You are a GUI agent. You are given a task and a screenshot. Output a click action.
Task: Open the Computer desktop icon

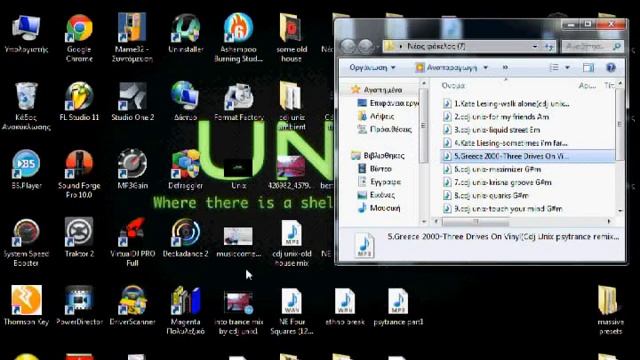tap(26, 33)
